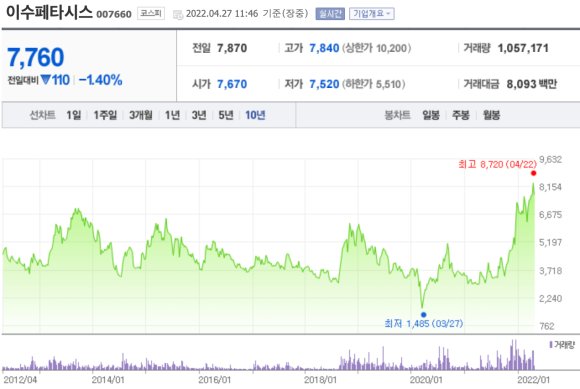The image size is (580, 389).
Task: Click the blue 최저 low-point marker dot
Action: (424, 315)
